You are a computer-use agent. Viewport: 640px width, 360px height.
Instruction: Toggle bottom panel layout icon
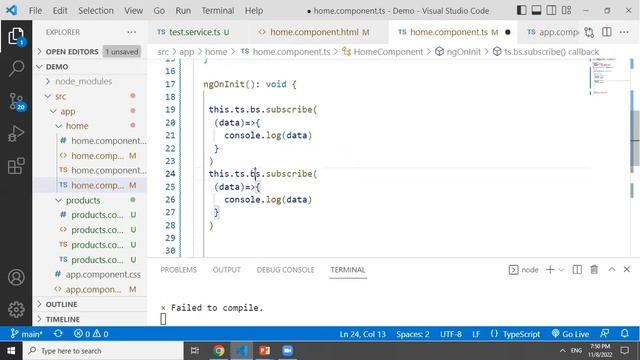(x=536, y=10)
